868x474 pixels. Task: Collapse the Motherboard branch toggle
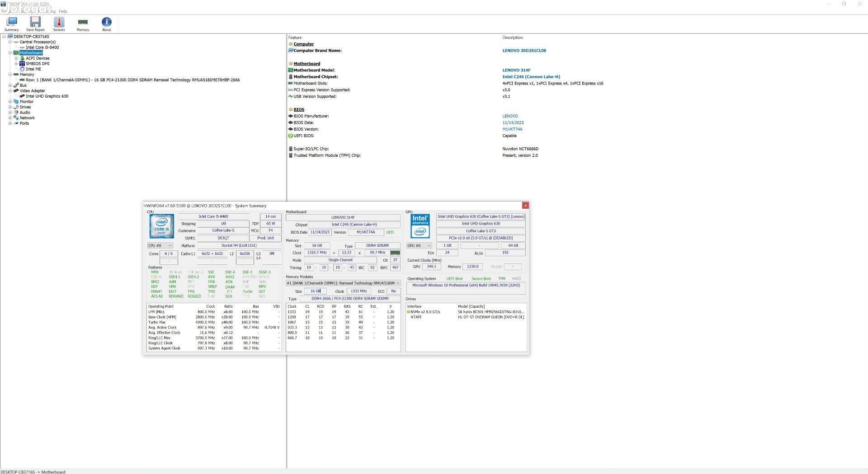10,53
